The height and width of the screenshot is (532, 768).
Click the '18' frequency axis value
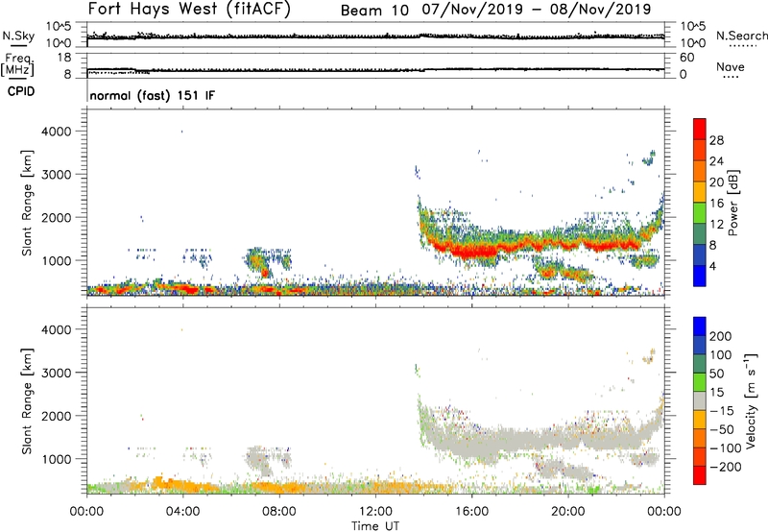[64, 58]
